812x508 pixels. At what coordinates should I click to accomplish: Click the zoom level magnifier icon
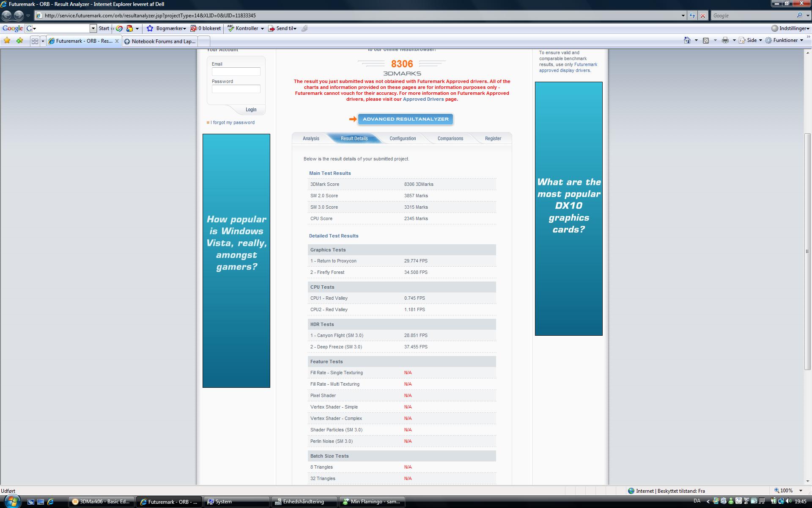click(777, 491)
